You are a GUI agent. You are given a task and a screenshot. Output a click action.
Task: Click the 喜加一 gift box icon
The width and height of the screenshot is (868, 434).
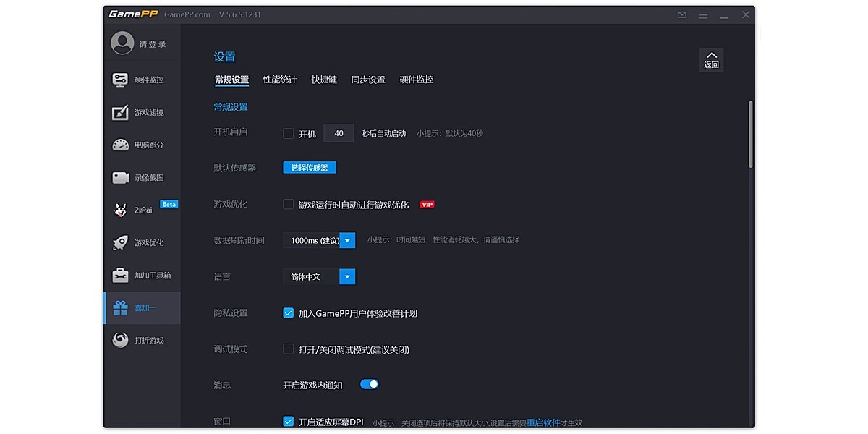(x=120, y=308)
